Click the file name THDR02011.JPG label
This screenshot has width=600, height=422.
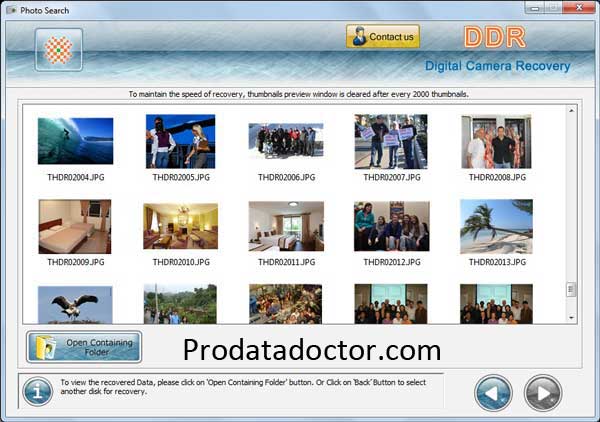287,262
